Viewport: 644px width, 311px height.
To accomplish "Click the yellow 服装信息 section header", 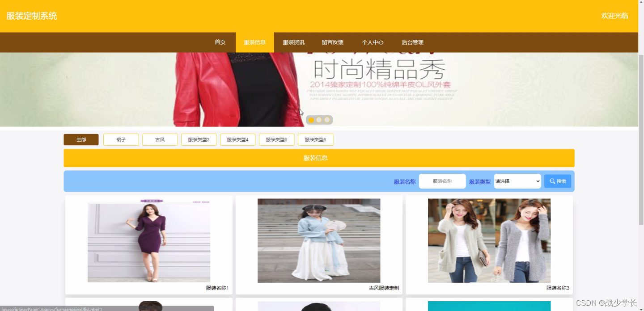I will click(x=319, y=158).
